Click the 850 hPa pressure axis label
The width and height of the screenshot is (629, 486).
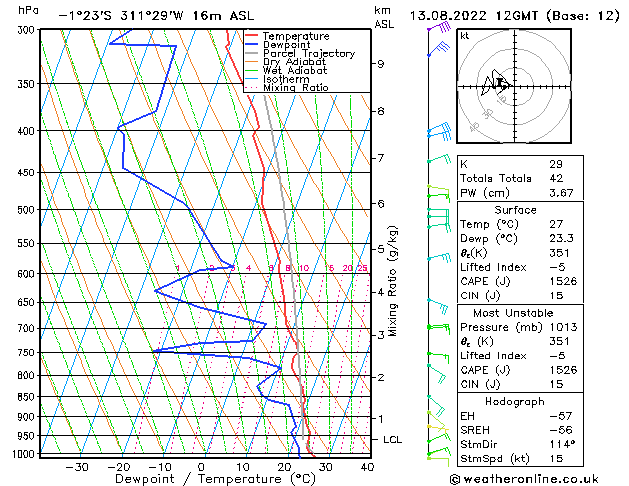28,397
